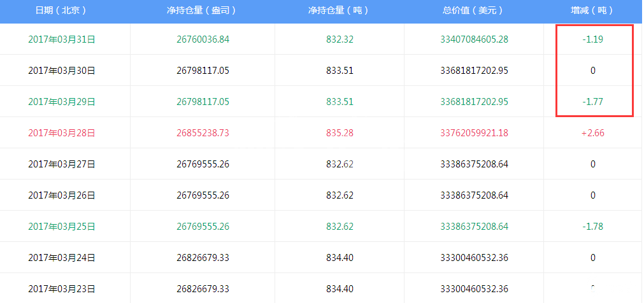
Task: Click the 0 change in the 03月24日 row
Action: click(592, 258)
